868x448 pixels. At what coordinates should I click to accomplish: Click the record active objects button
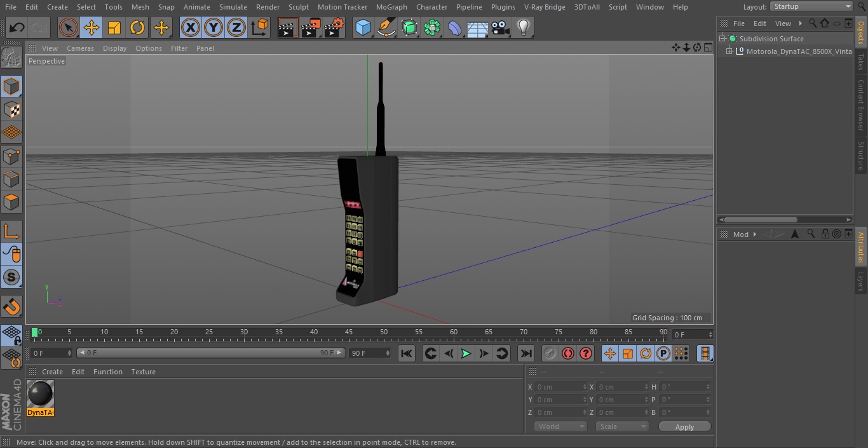(x=550, y=353)
